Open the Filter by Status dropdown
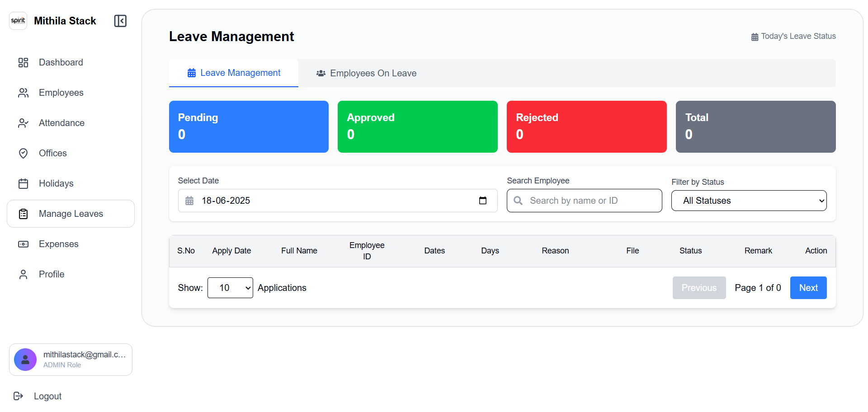This screenshot has width=868, height=412. tap(749, 201)
